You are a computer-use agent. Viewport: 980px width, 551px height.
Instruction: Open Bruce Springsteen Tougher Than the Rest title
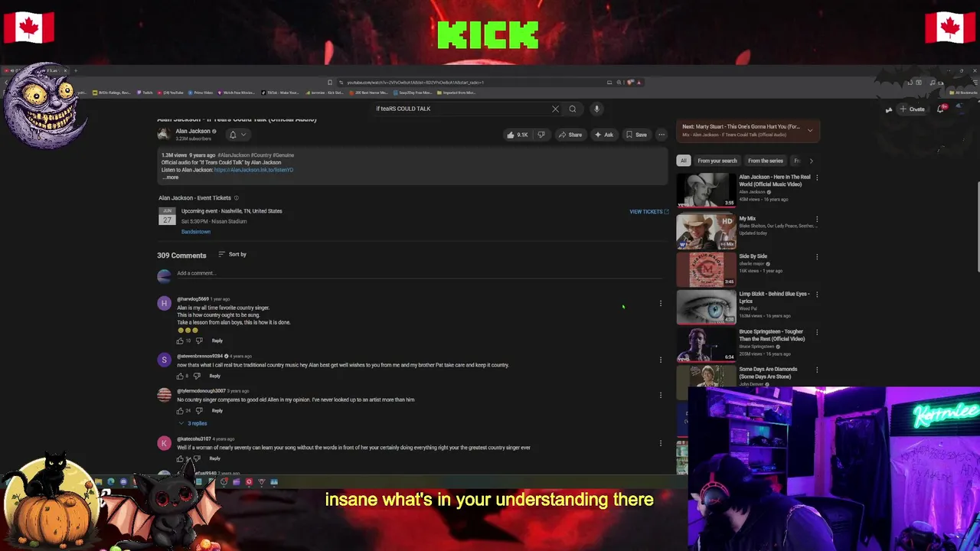pyautogui.click(x=772, y=335)
